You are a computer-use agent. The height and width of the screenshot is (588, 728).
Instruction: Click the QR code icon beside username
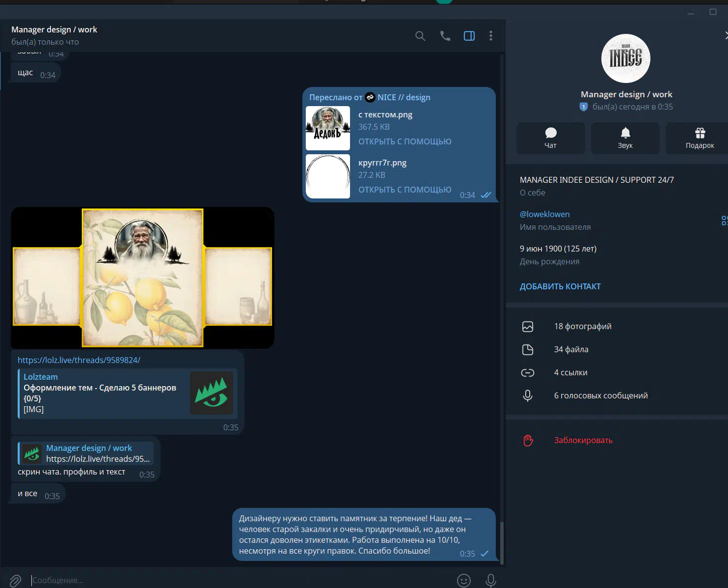pos(725,221)
